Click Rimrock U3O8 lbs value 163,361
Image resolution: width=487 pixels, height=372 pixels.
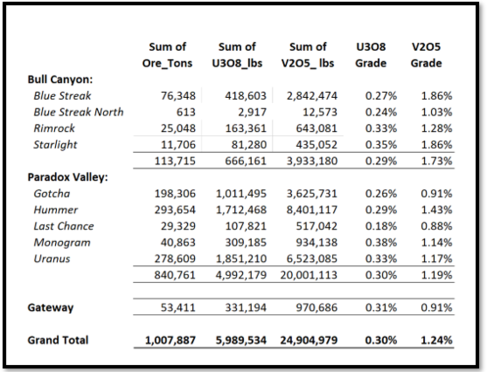point(246,129)
